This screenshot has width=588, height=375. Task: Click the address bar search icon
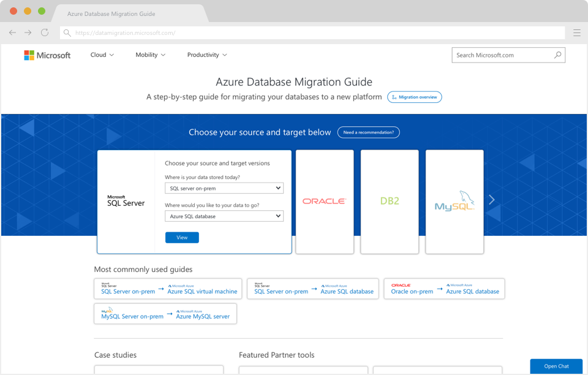[x=67, y=33]
